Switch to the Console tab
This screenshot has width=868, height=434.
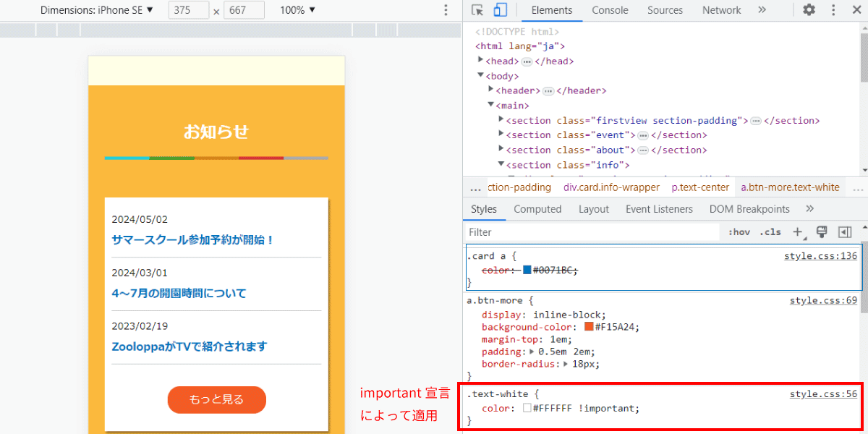[610, 10]
